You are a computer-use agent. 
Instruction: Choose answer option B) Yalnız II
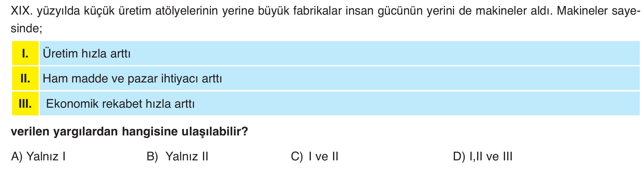(177, 156)
